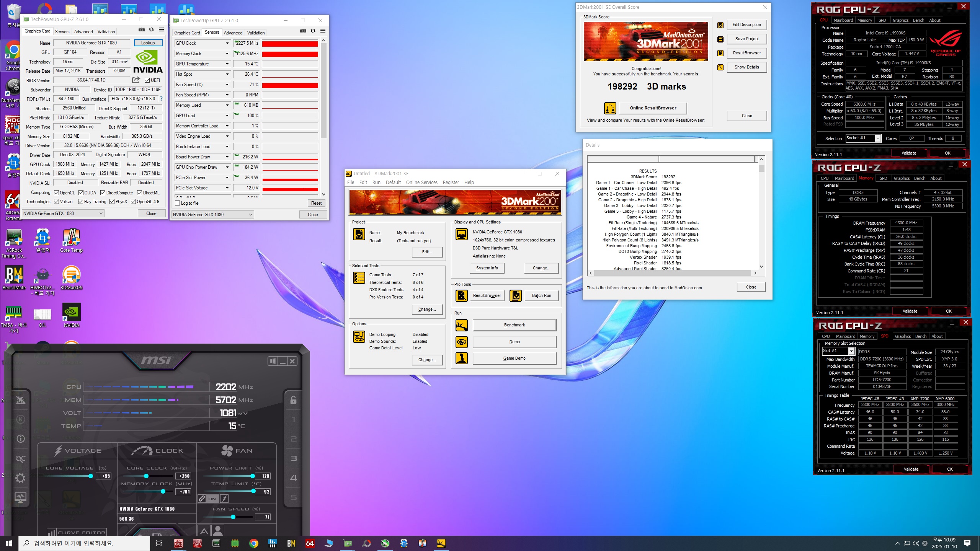
Task: Open MSI Afterburner settings gear icon
Action: [20, 478]
